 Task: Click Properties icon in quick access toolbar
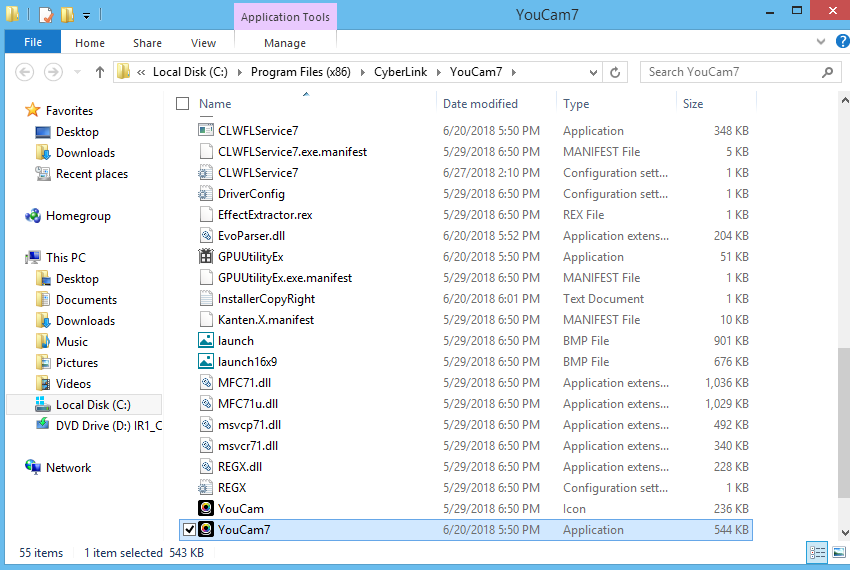[47, 14]
